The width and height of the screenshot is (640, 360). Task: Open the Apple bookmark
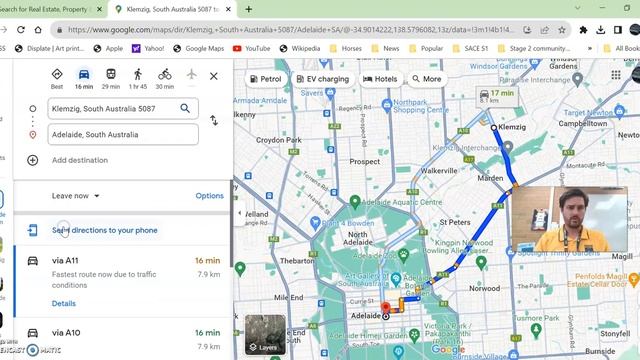[108, 49]
